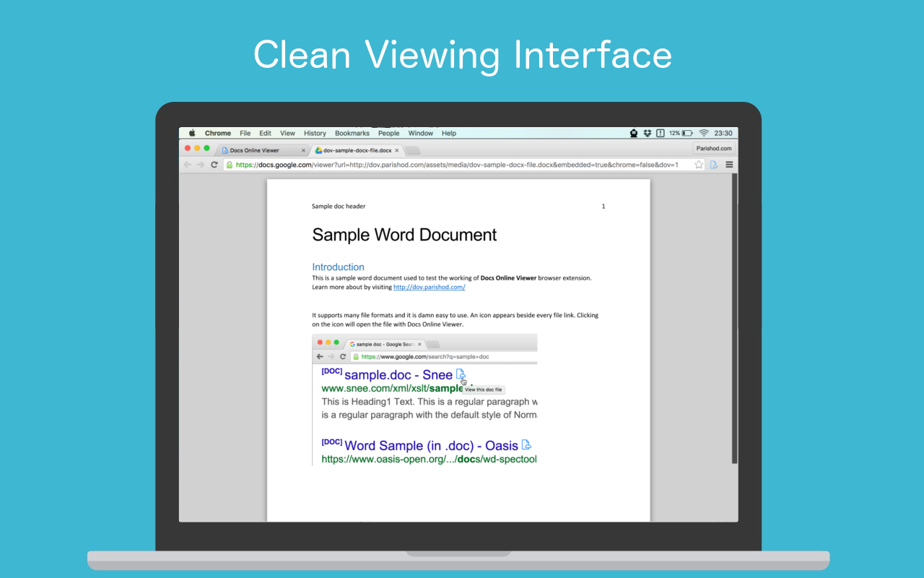Click the Dropbox icon in the menu bar
Image resolution: width=924 pixels, height=578 pixels.
[648, 133]
